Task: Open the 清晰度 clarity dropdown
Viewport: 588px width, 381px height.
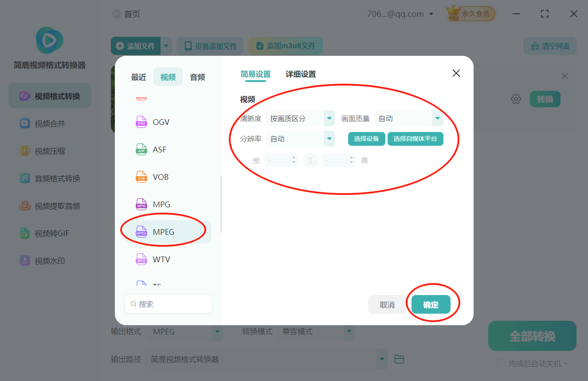Action: click(301, 118)
